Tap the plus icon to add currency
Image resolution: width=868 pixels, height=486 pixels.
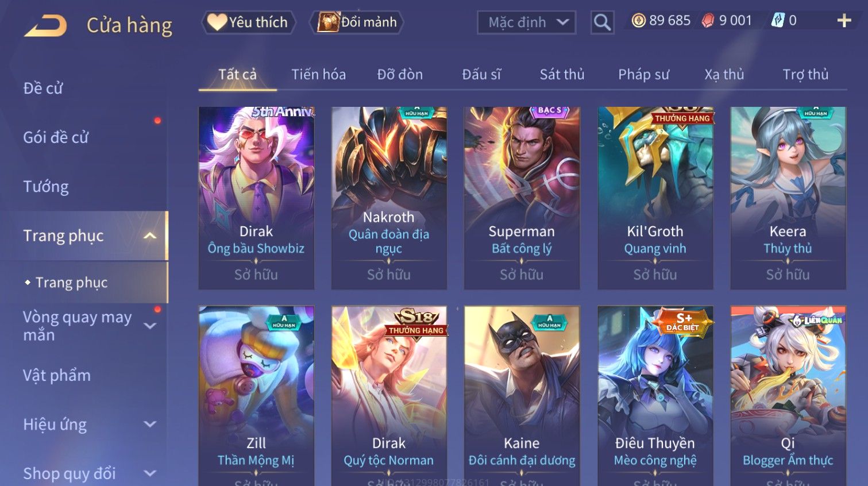844,21
